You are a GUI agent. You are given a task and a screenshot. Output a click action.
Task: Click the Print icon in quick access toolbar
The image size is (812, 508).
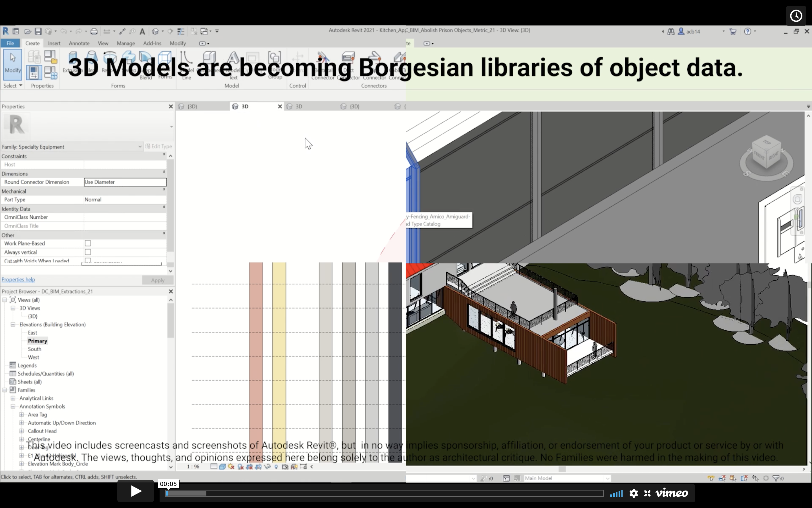point(94,32)
